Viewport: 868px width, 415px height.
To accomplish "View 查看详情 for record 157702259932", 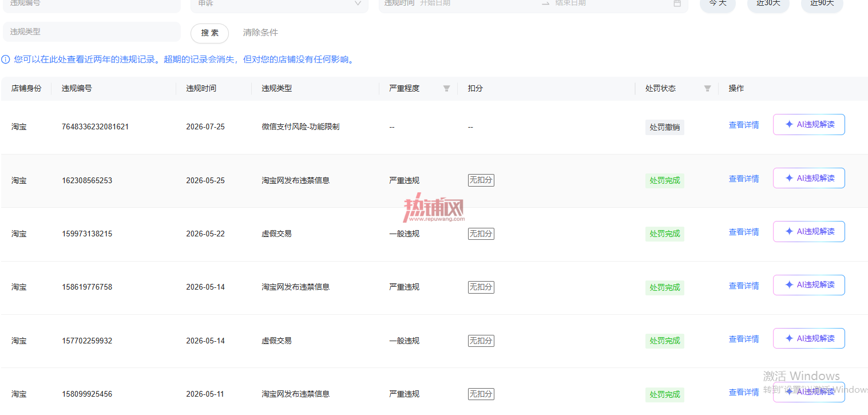I will [x=744, y=339].
